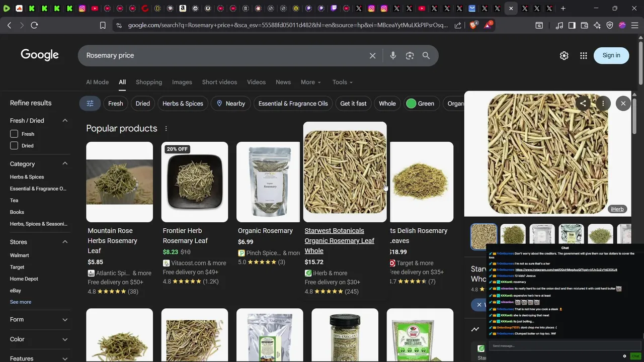Open the browser music playlist icon
Viewport: 644px width, 362px height.
[559, 25]
